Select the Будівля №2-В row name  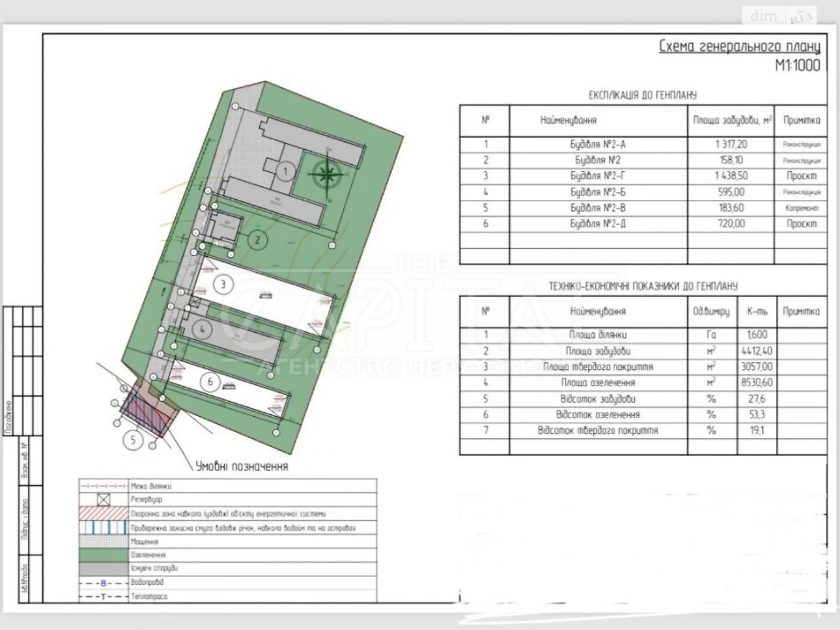pos(598,208)
